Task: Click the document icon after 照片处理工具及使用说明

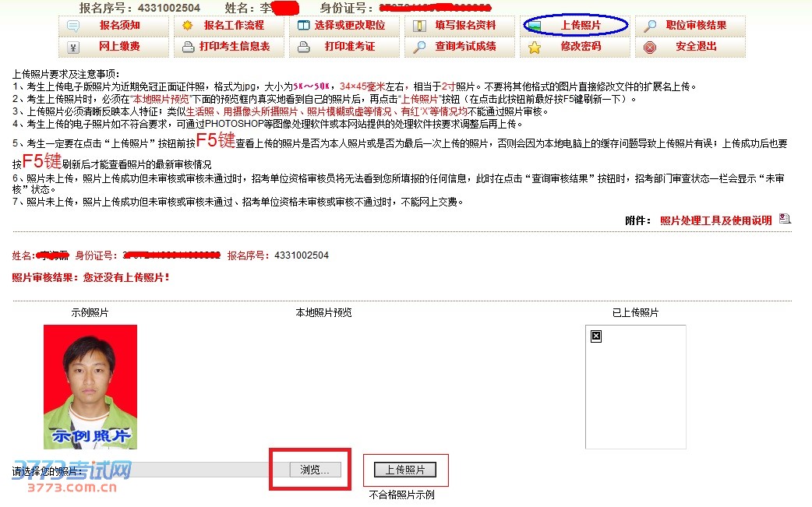Action: coord(784,220)
